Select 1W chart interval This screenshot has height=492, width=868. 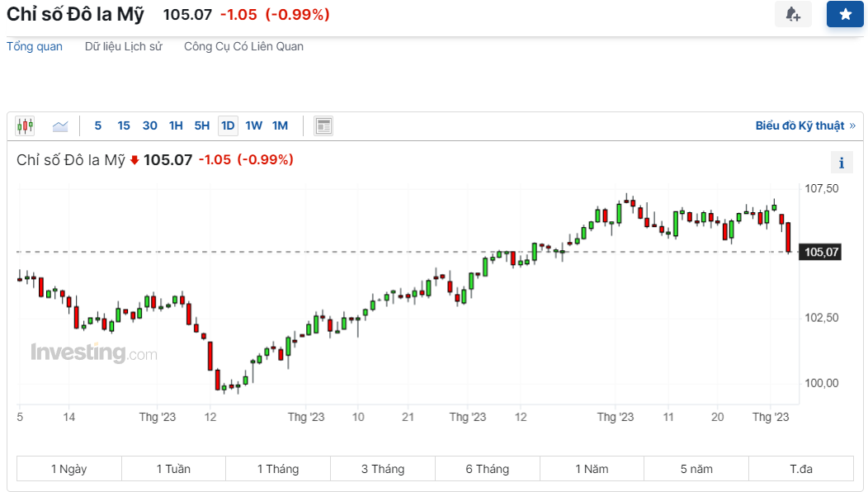pos(253,125)
